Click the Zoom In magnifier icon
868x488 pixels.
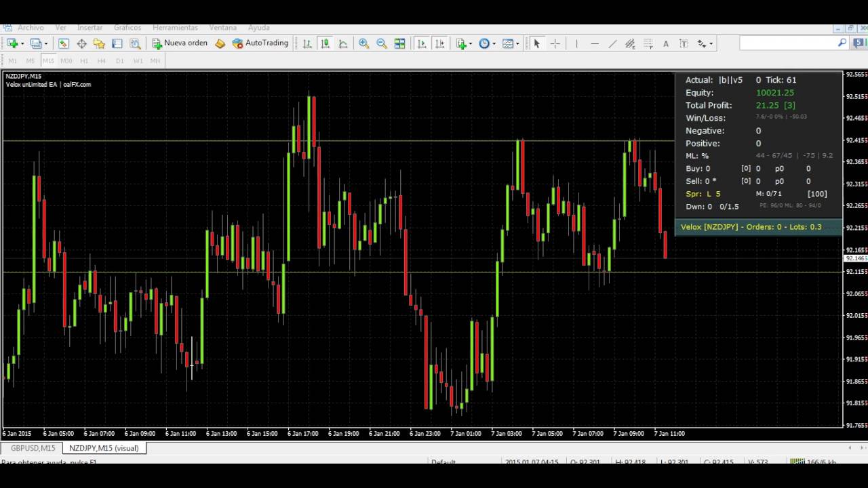pyautogui.click(x=363, y=43)
